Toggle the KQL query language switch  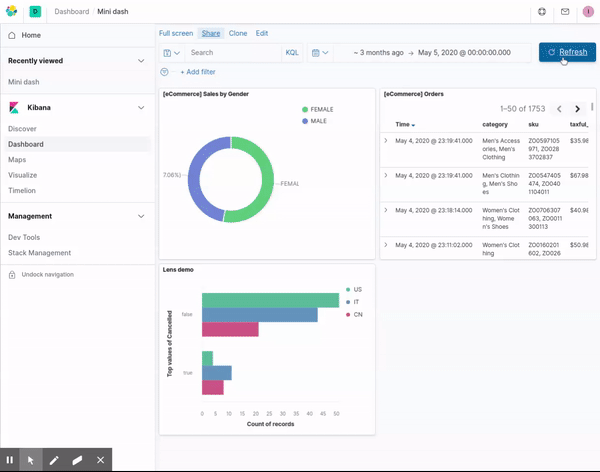[x=292, y=53]
